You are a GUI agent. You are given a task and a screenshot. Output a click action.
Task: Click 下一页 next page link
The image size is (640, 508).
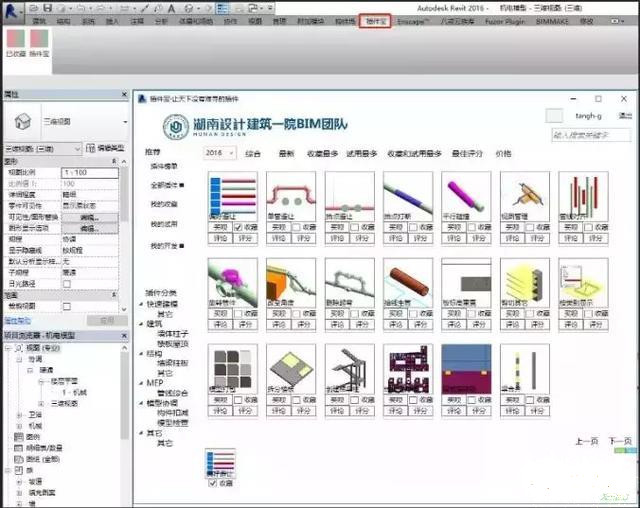[x=620, y=441]
